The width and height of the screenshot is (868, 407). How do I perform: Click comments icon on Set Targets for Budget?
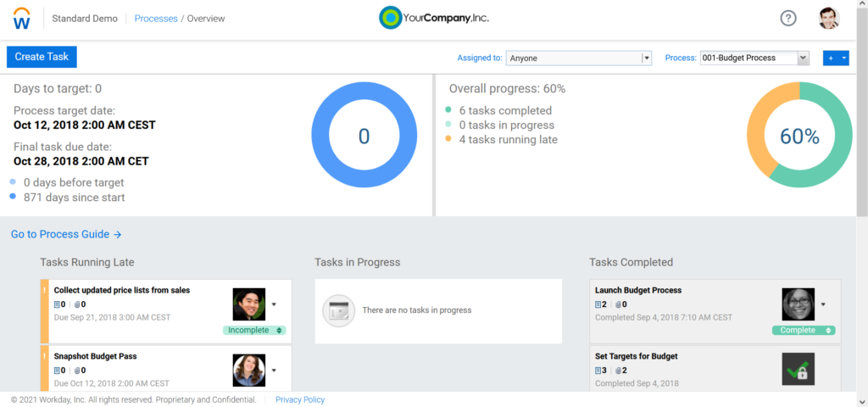599,371
